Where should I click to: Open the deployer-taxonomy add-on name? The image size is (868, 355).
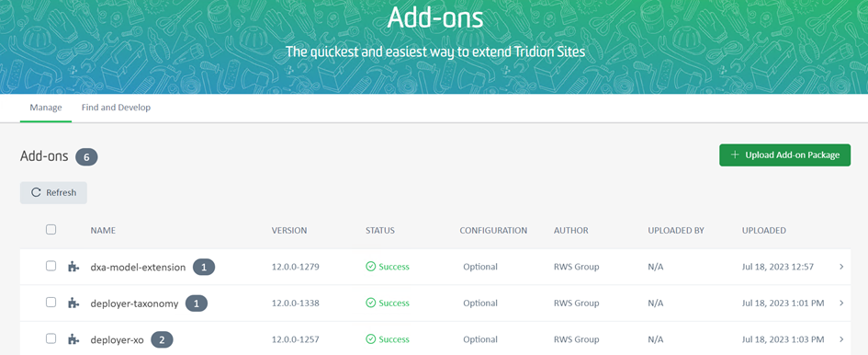(134, 303)
